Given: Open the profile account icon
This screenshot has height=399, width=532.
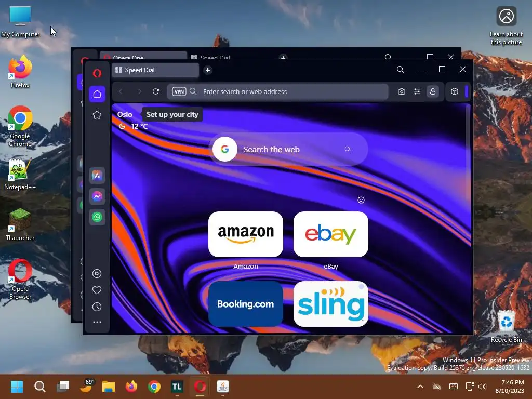Looking at the screenshot, I should (433, 91).
